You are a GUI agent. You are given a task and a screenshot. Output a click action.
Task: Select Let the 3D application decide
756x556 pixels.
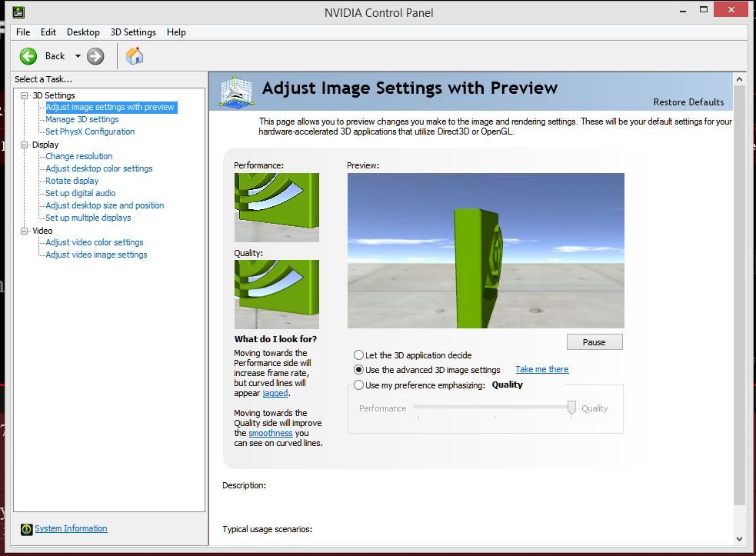pos(358,355)
